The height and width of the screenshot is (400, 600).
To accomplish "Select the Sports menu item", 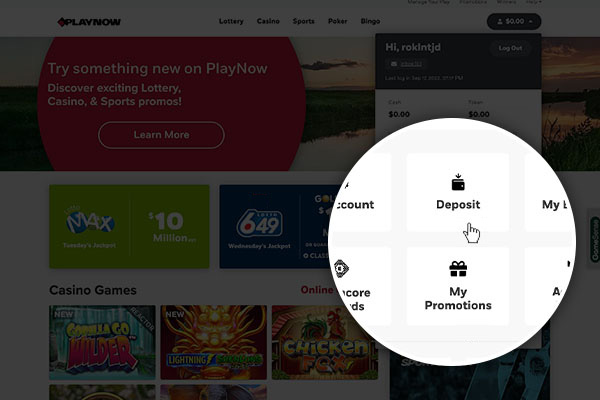I will pos(303,21).
